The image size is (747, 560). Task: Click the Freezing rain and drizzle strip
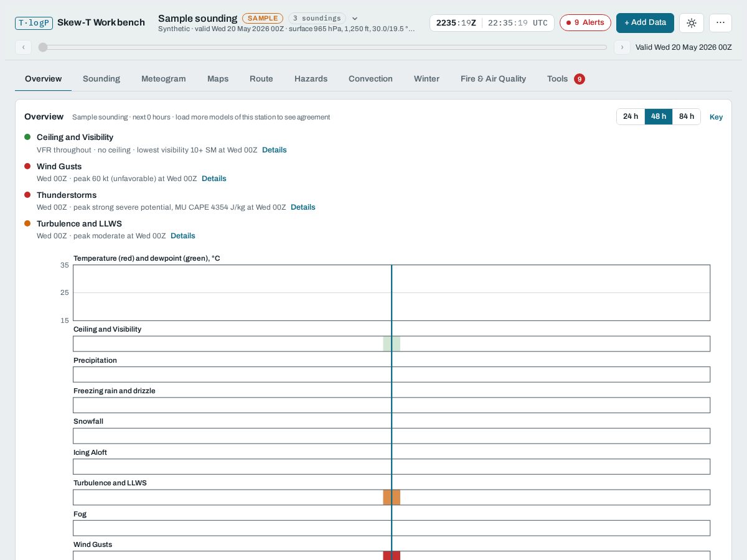(392, 405)
